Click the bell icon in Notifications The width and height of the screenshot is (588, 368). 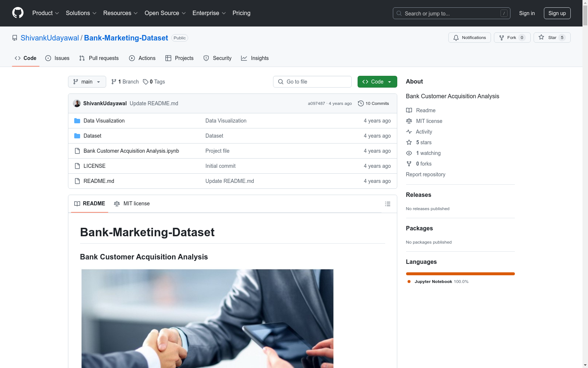(x=456, y=38)
